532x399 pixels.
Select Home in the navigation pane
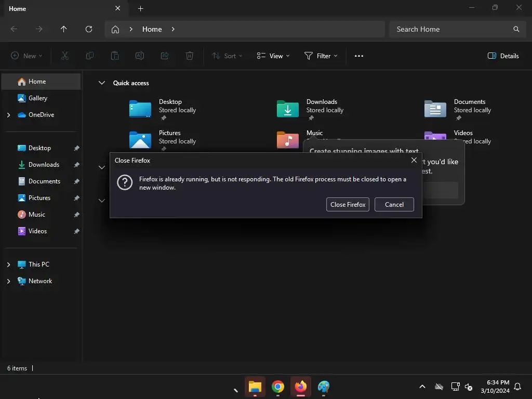point(41,82)
